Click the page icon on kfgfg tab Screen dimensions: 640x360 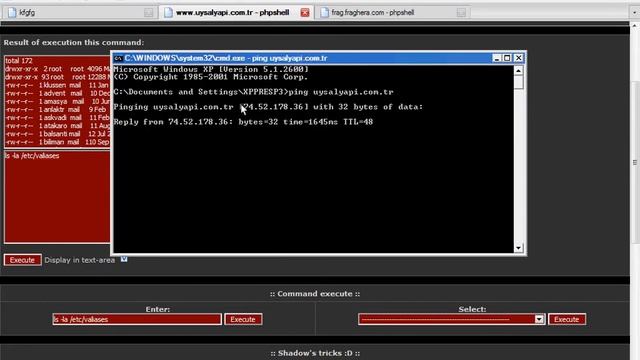(x=12, y=13)
